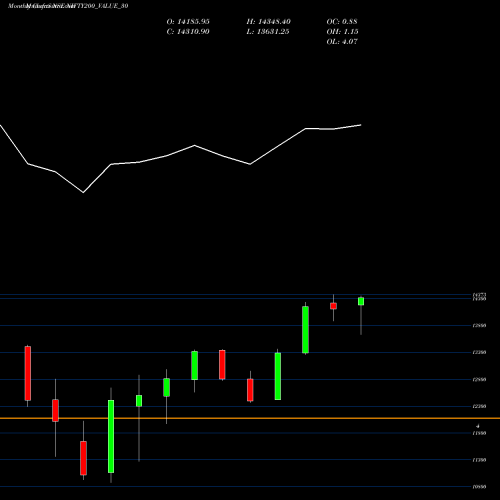The image size is (500, 500).
Task: Click the orange horizontal level line
Action: click(x=250, y=418)
